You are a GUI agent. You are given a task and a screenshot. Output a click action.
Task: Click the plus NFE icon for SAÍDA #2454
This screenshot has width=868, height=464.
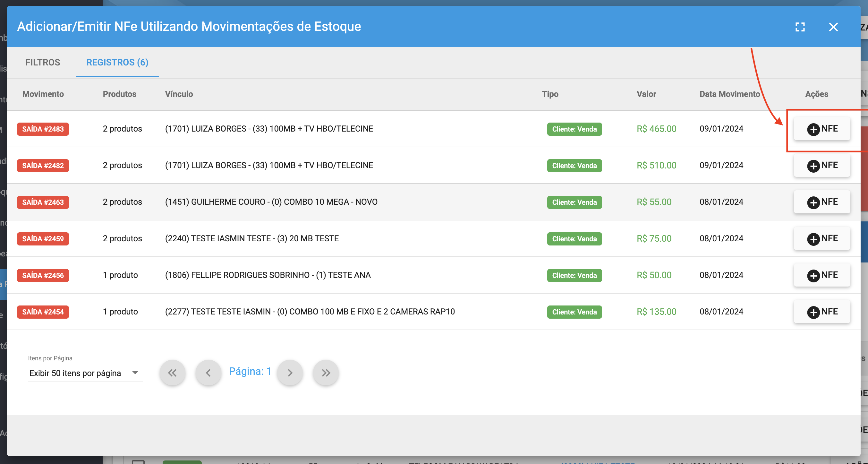click(814, 312)
